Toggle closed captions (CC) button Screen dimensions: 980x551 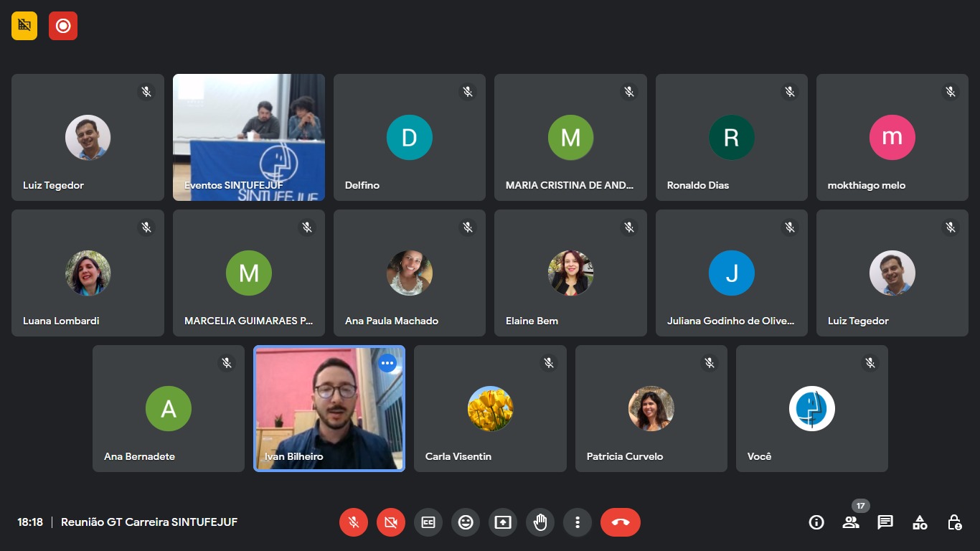[428, 522]
